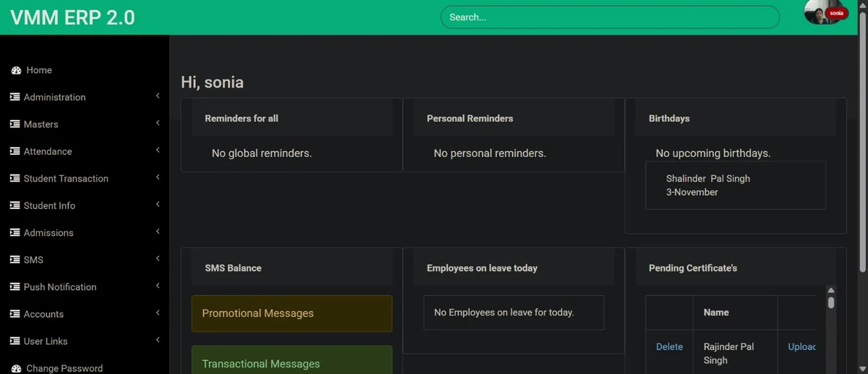
Task: Click the SMS Balance heading
Action: pos(233,268)
